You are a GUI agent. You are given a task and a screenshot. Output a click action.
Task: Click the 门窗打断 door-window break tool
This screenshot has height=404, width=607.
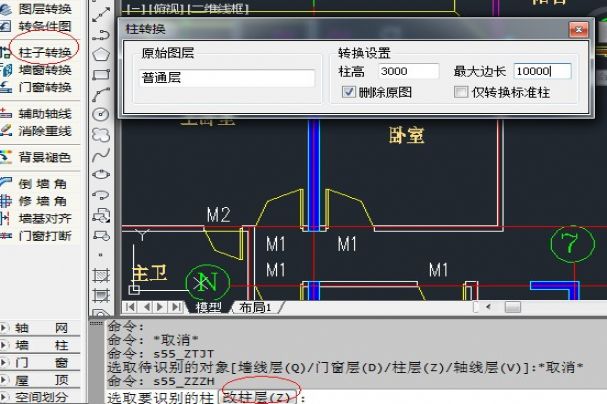(x=44, y=236)
